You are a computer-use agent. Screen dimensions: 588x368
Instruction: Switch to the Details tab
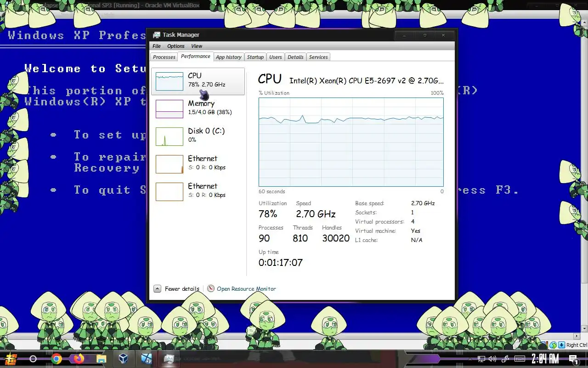click(295, 57)
